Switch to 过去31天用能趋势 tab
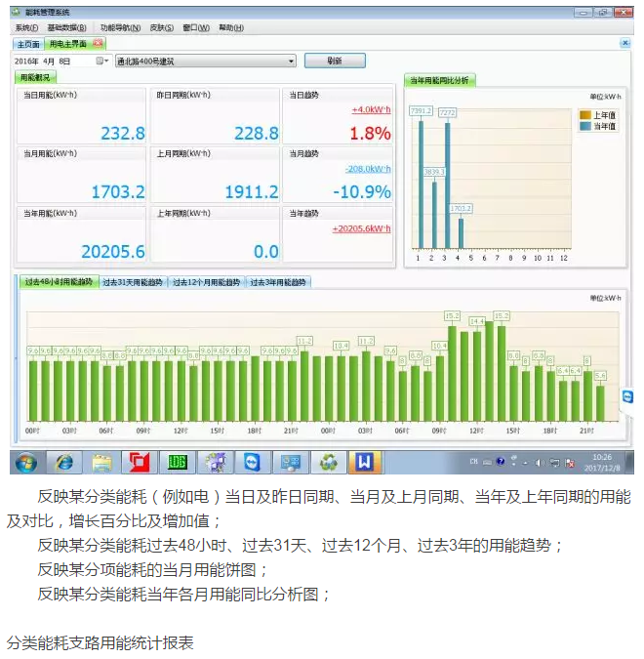Screen dimensions: 644x659 [x=133, y=282]
